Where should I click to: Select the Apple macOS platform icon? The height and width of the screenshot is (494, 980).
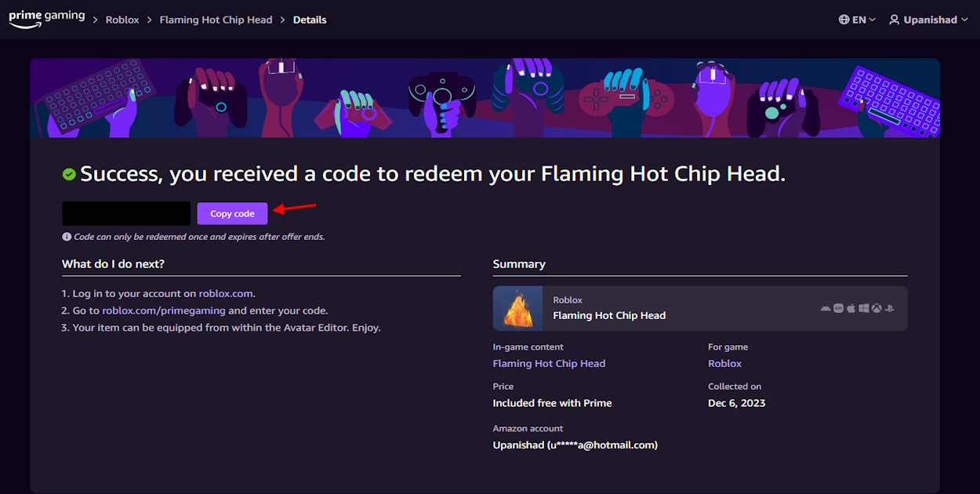pos(851,308)
